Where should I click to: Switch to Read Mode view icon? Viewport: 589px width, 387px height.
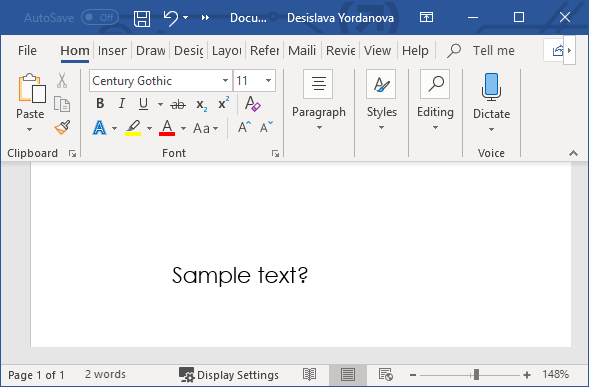tap(310, 374)
